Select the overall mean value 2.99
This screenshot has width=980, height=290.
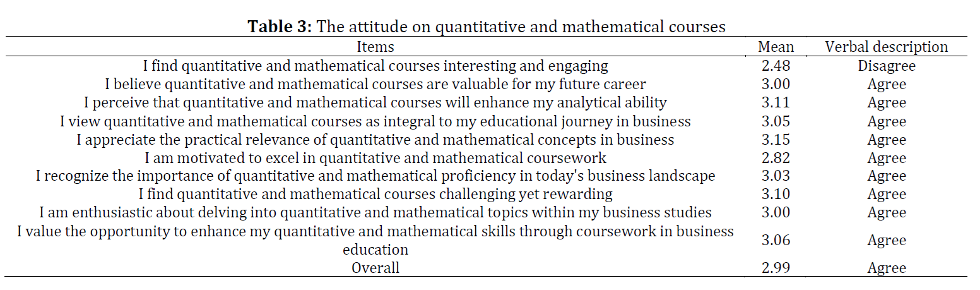(x=776, y=268)
